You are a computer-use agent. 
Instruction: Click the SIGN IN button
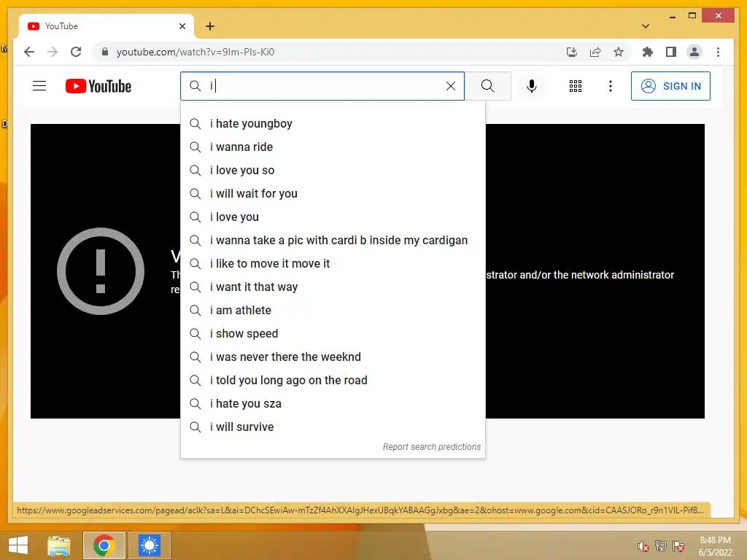[x=670, y=86]
